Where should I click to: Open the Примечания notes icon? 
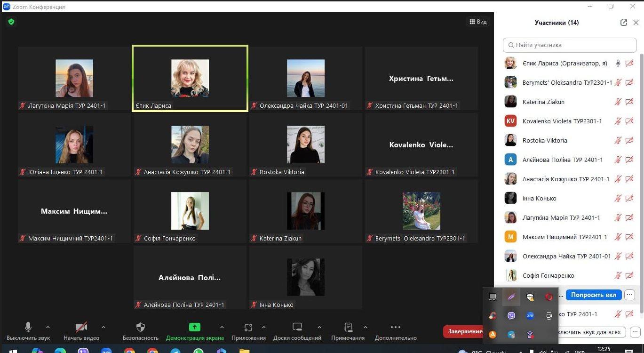(x=348, y=328)
